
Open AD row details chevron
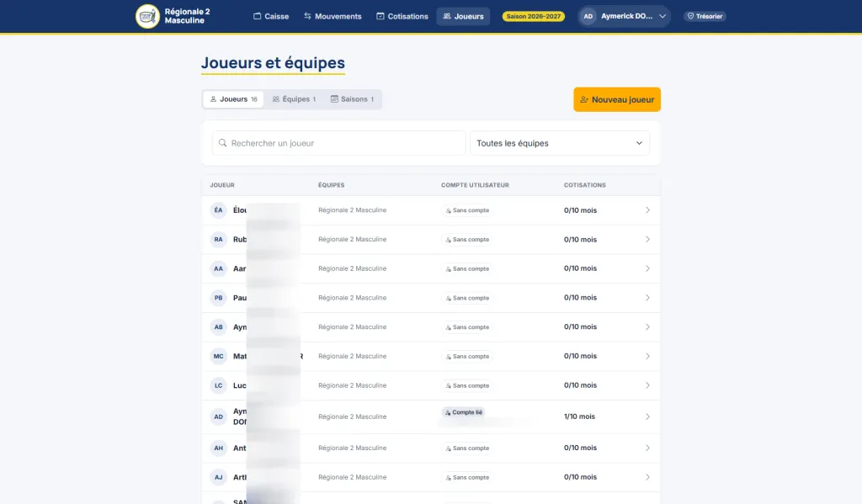click(x=647, y=416)
